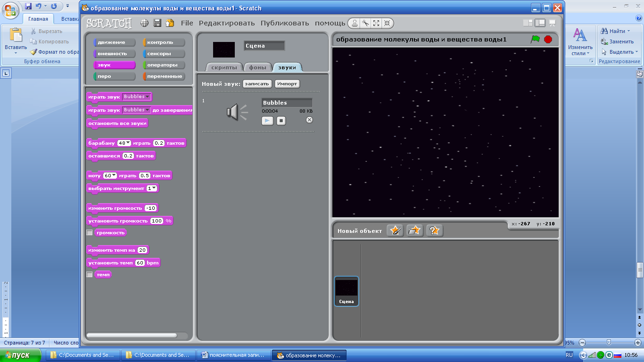
Task: Select движение blocks category
Action: tap(115, 42)
